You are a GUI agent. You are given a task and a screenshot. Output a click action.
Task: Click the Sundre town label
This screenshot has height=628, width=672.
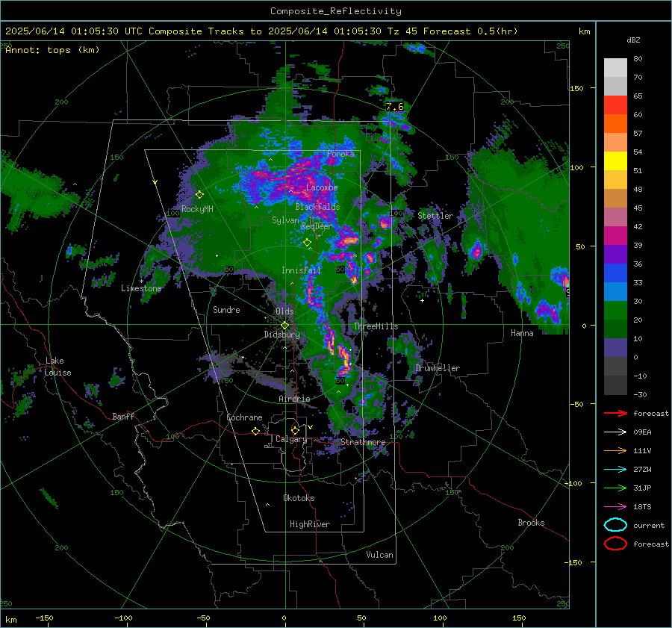point(226,310)
